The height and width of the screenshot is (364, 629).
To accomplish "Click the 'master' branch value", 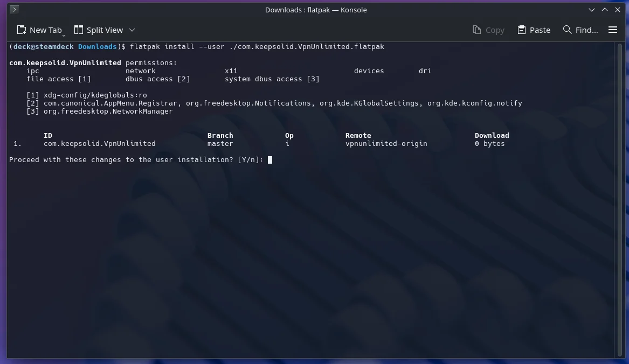I will [x=220, y=144].
